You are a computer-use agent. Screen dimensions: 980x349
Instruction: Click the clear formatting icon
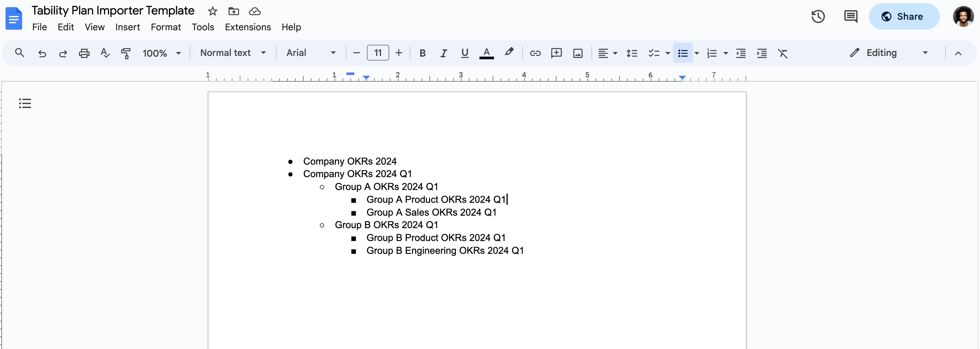click(782, 53)
